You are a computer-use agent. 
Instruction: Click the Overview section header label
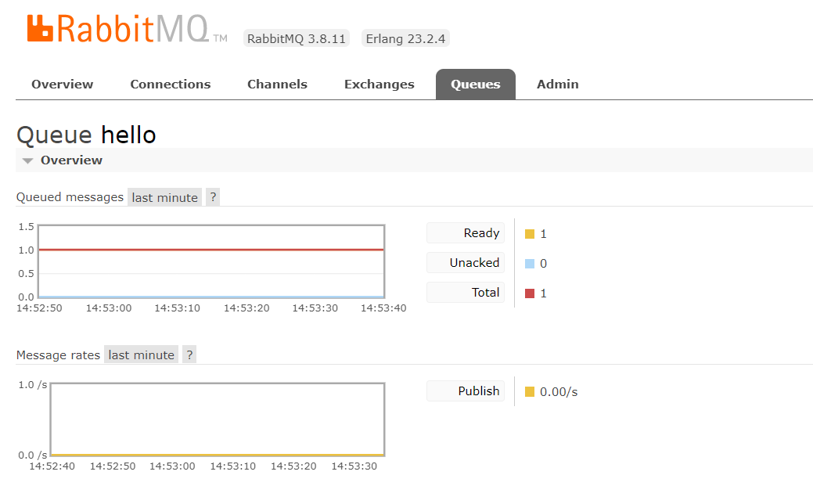(x=71, y=160)
